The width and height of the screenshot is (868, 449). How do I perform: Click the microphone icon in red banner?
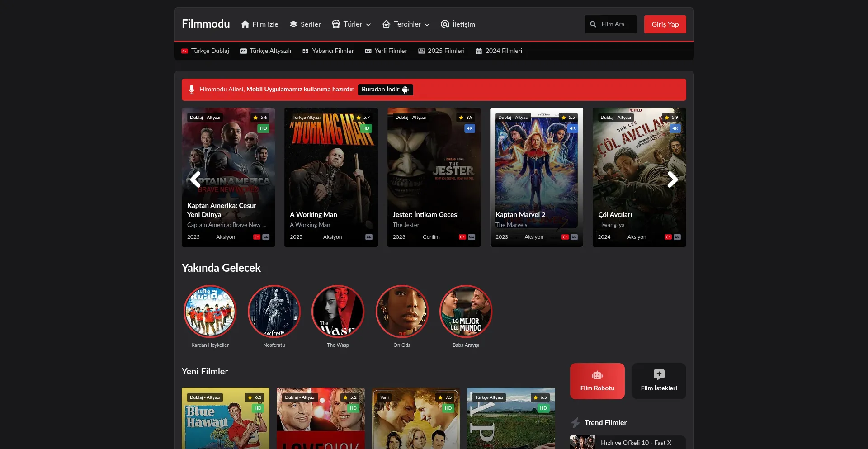pyautogui.click(x=192, y=90)
